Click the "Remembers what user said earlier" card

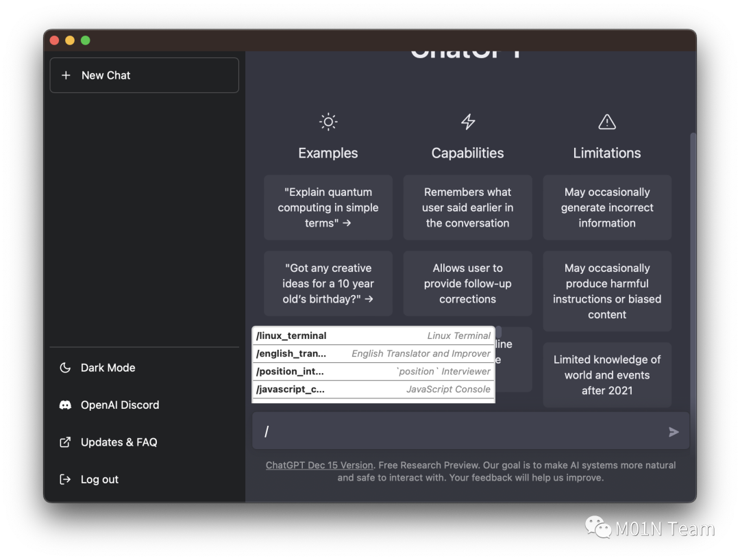(468, 207)
